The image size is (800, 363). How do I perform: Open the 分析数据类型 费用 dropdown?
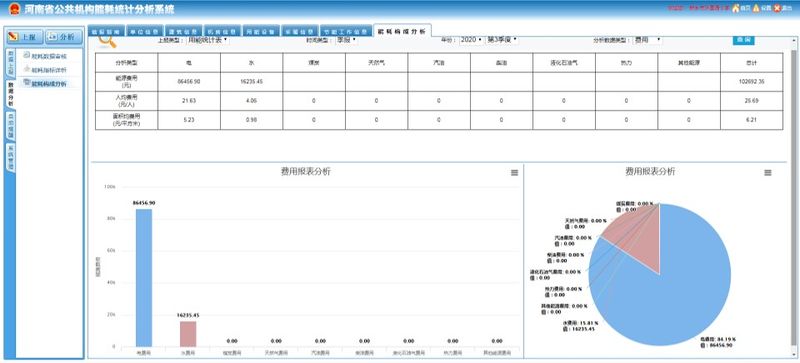pyautogui.click(x=647, y=39)
